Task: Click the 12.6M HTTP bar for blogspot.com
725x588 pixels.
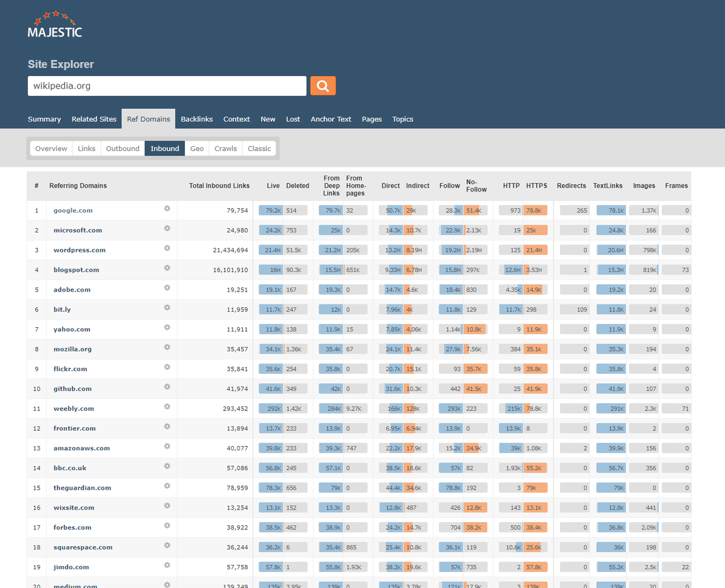Action: click(511, 270)
